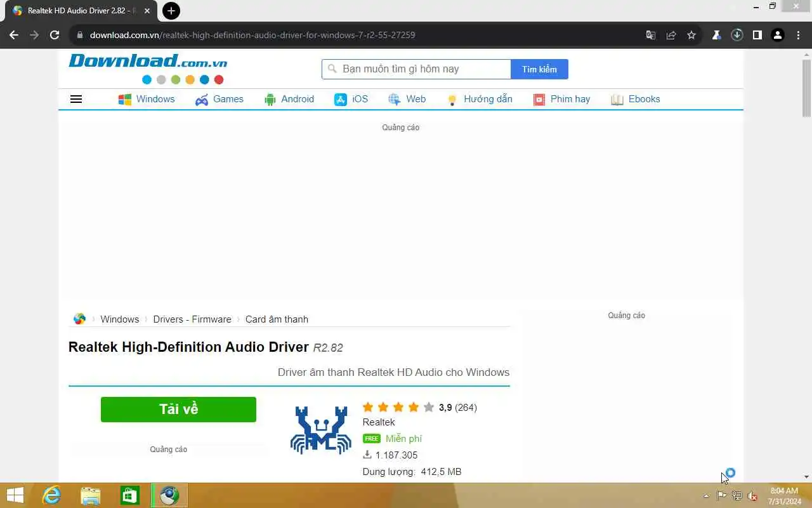Viewport: 812px width, 508px height.
Task: Click the fifth rating star
Action: [x=429, y=407]
